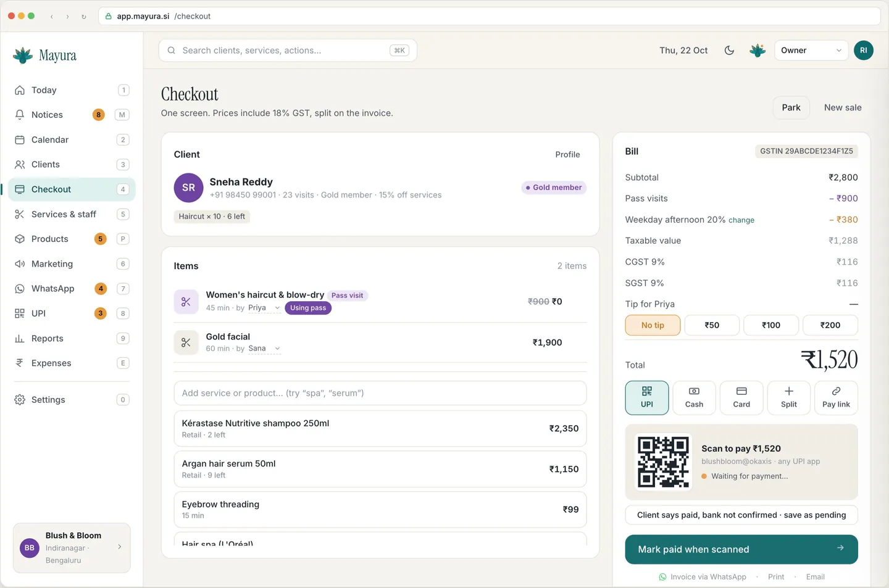The height and width of the screenshot is (588, 889).
Task: Click the BB salon avatar
Action: tap(30, 548)
